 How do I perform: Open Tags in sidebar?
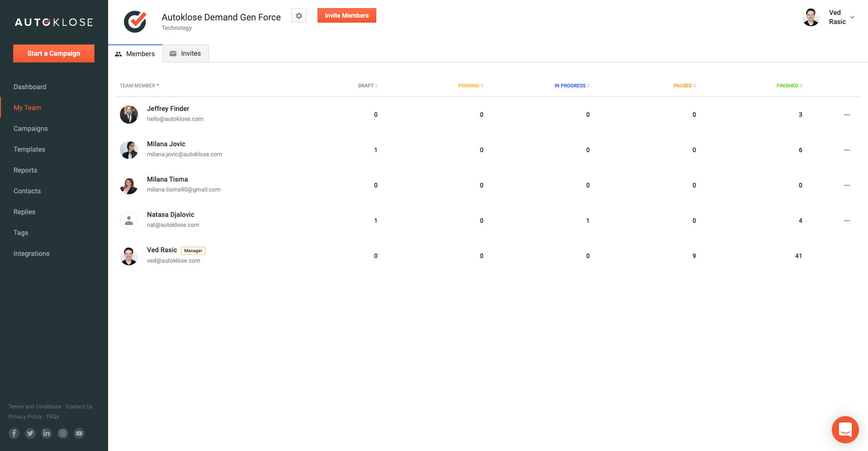pyautogui.click(x=21, y=233)
